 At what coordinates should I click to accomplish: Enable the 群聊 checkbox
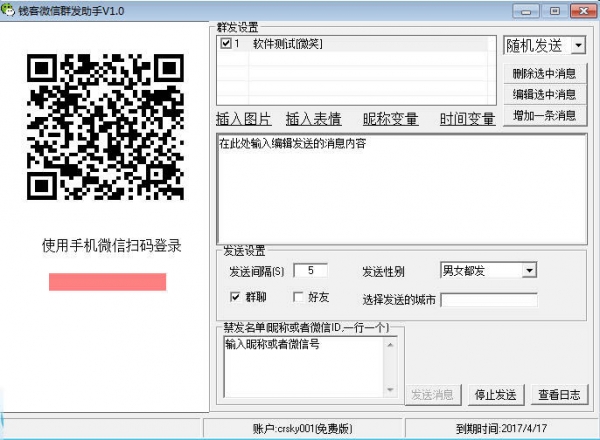[235, 297]
